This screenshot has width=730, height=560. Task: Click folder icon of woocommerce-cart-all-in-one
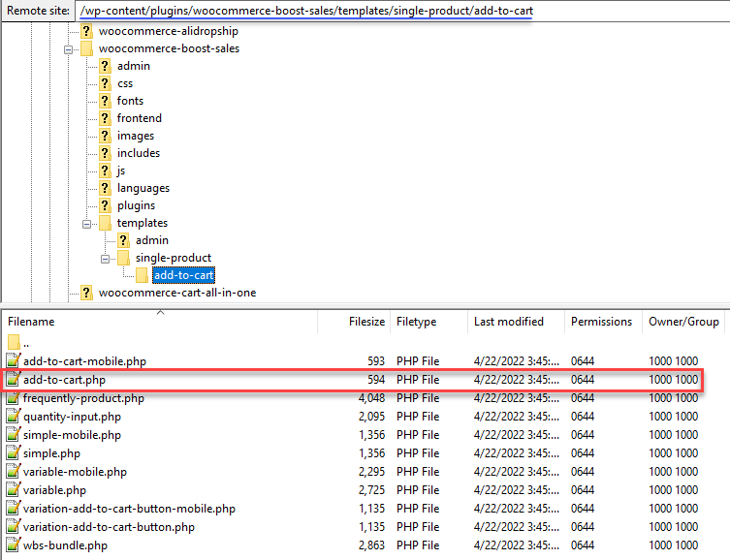pyautogui.click(x=86, y=293)
